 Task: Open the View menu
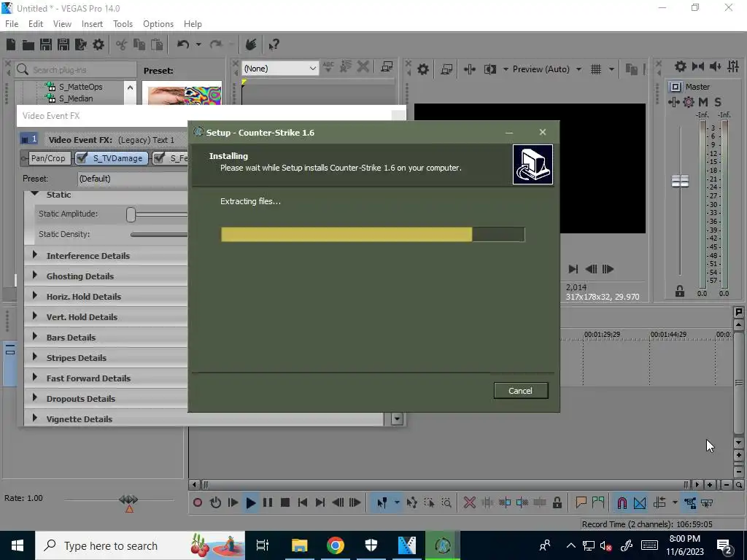pos(62,24)
